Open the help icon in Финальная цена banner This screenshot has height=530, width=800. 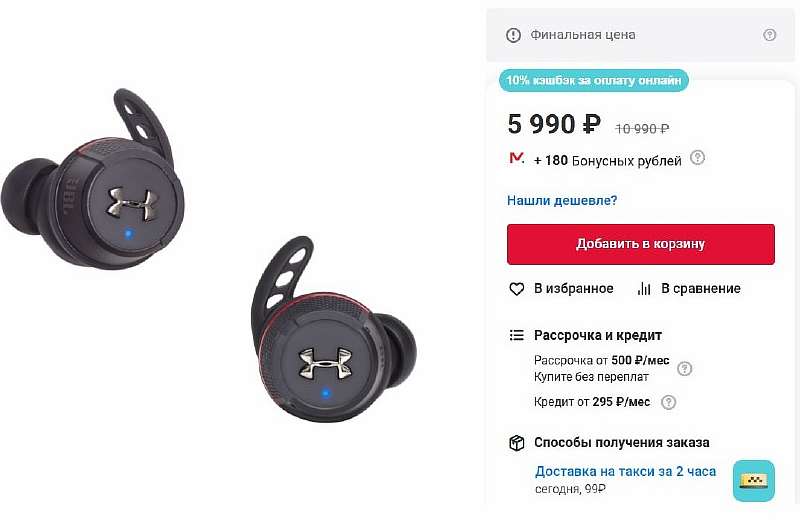(x=769, y=35)
